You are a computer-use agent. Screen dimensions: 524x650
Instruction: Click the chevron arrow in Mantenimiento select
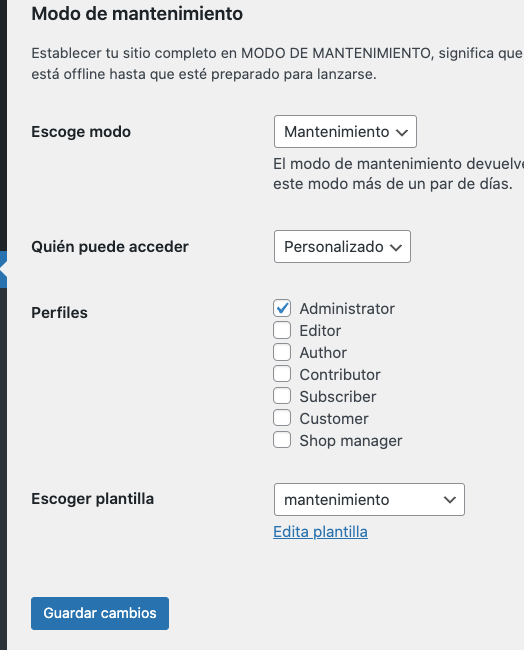[x=402, y=132]
